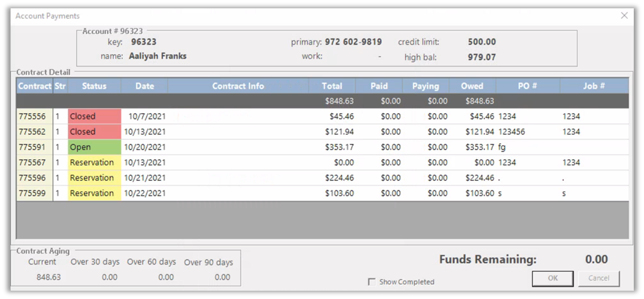Select the yellow Reservation status for 775599
This screenshot has width=644, height=299.
(94, 193)
